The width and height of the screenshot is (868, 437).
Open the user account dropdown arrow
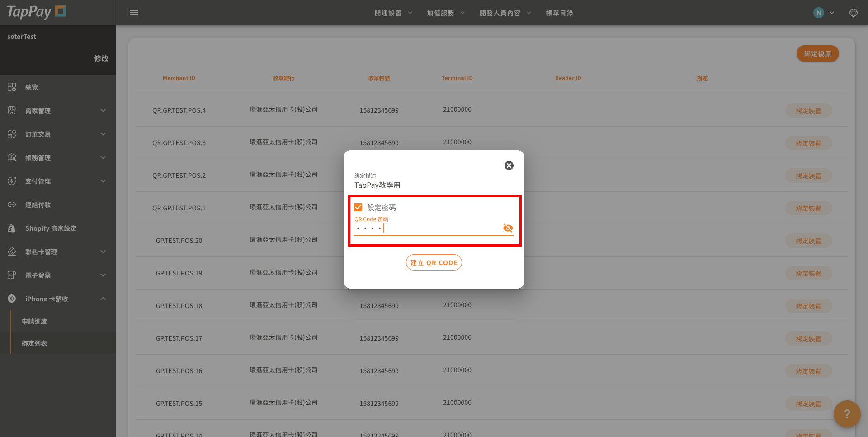coord(832,13)
